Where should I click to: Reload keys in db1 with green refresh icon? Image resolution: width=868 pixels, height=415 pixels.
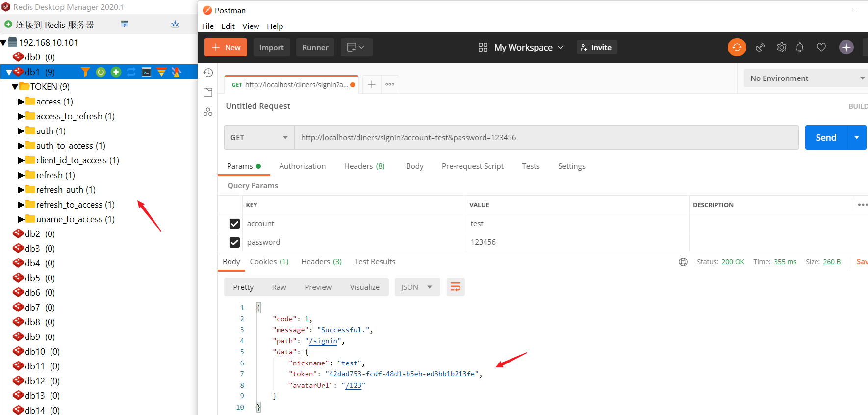(x=101, y=72)
